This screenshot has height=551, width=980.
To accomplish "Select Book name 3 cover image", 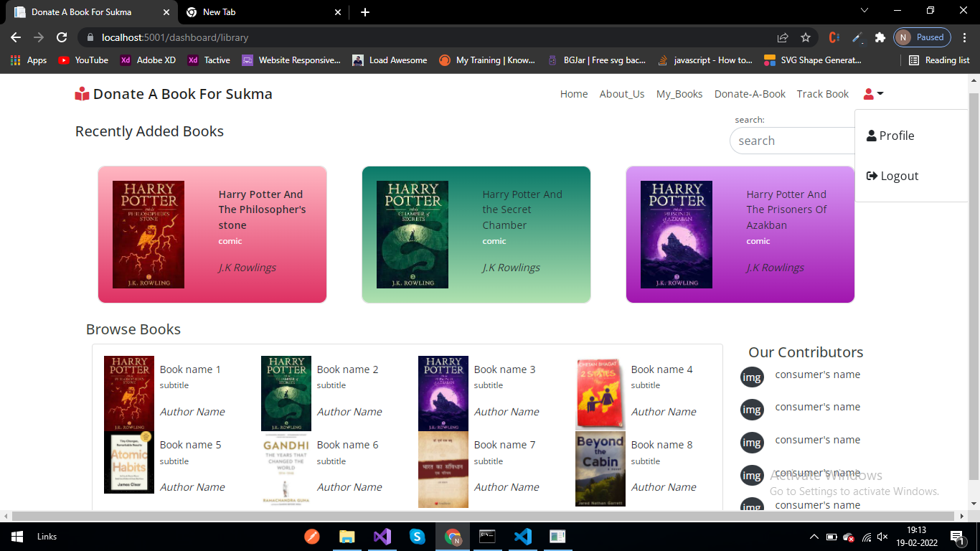I will [x=443, y=393].
